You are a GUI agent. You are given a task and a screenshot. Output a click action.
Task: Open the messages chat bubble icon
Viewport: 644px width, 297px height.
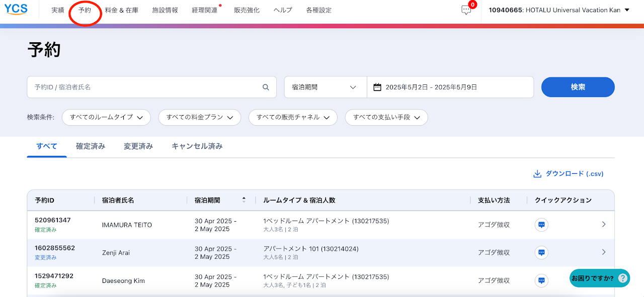click(466, 10)
